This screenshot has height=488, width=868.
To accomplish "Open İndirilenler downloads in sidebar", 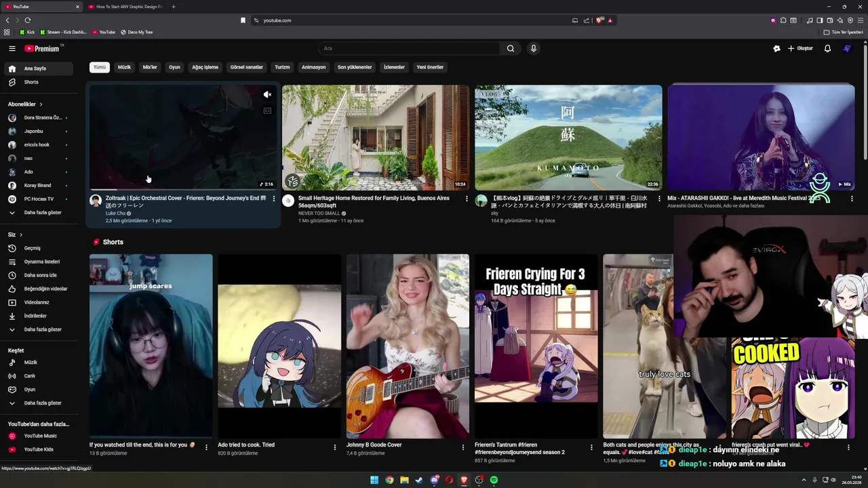I will click(x=38, y=316).
